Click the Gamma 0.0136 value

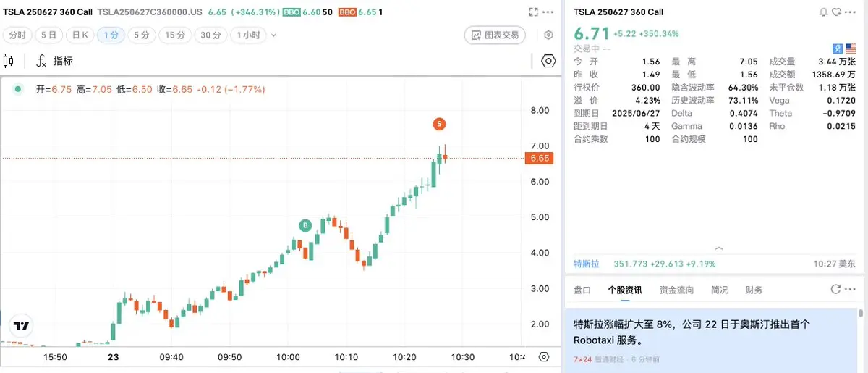[744, 126]
